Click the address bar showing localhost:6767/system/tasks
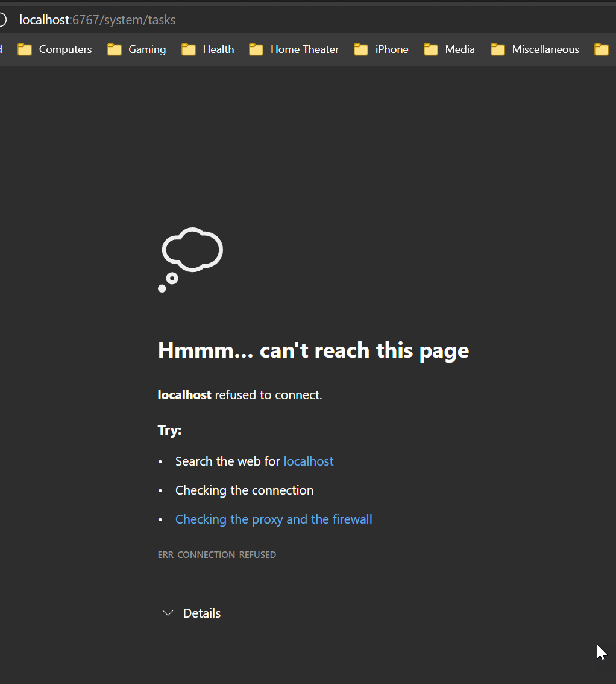 [x=96, y=19]
